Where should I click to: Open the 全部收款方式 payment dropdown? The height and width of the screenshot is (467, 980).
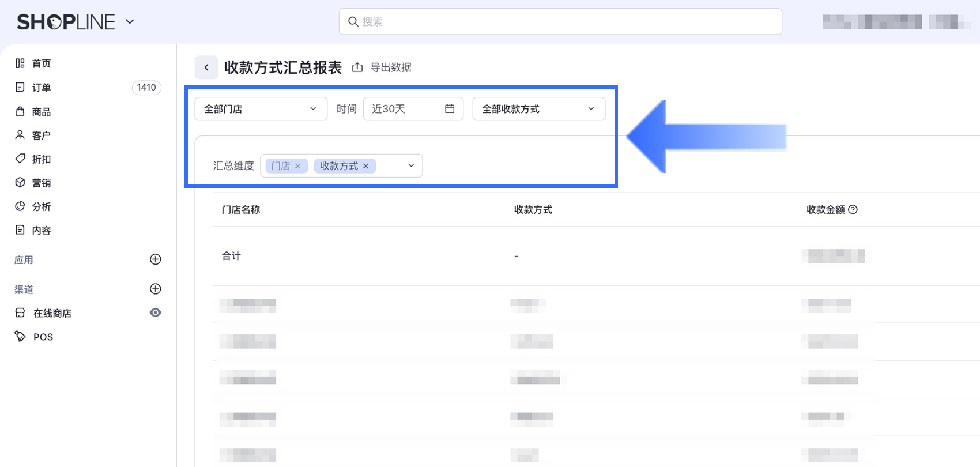click(539, 109)
